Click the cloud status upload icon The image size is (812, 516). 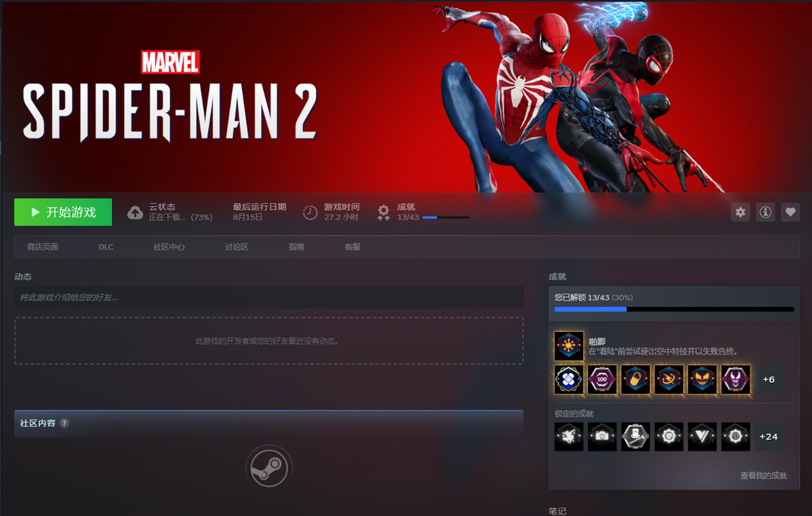pos(135,212)
